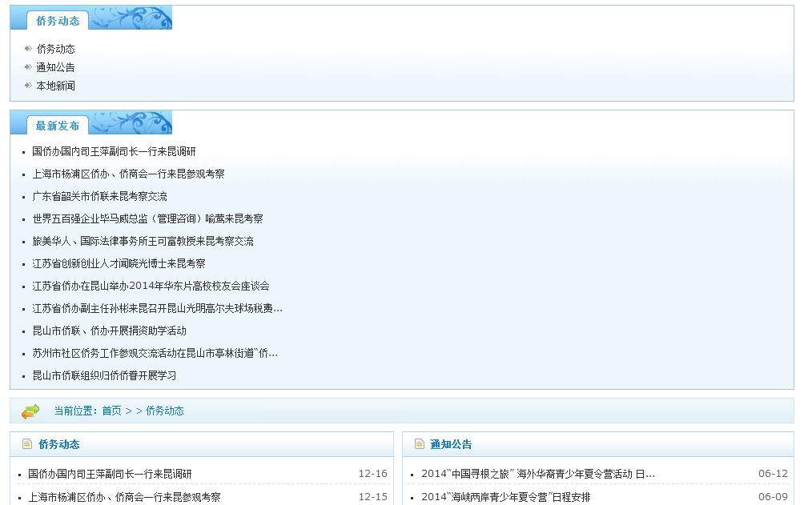
Task: Click the green-orange arrows icon before 当前位置
Action: coord(30,411)
